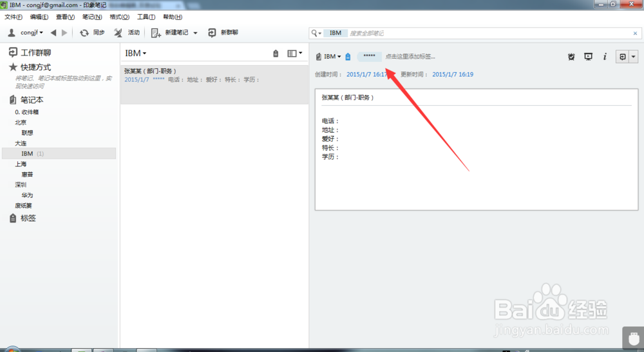
Task: Select the ***** tag chip
Action: 369,56
